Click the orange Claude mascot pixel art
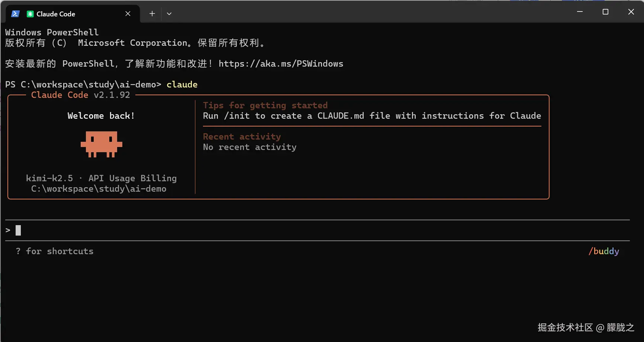This screenshot has height=342, width=644. point(101,144)
